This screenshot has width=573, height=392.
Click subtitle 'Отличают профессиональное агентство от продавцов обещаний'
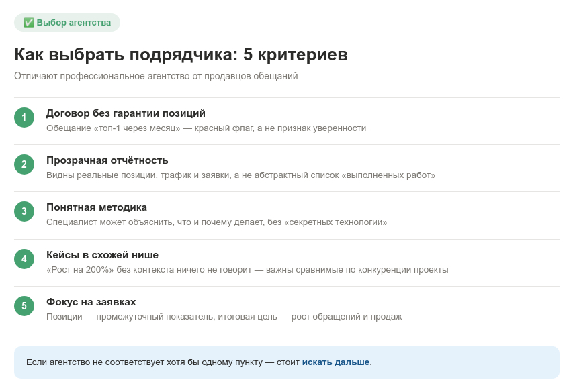pyautogui.click(x=156, y=76)
